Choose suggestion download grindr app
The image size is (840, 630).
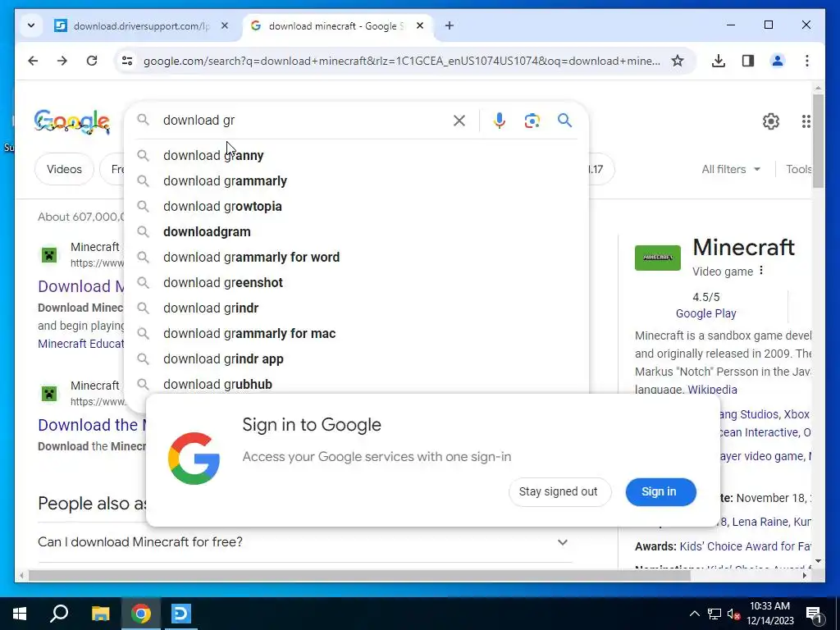[x=356, y=359]
